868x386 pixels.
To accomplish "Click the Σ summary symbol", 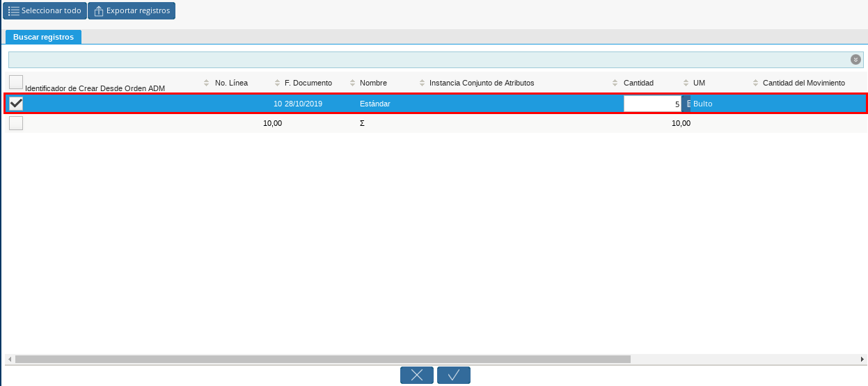I will (x=363, y=123).
